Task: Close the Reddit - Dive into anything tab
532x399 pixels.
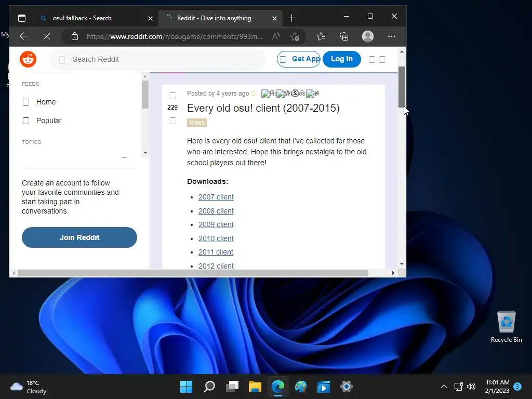Action: 274,18
